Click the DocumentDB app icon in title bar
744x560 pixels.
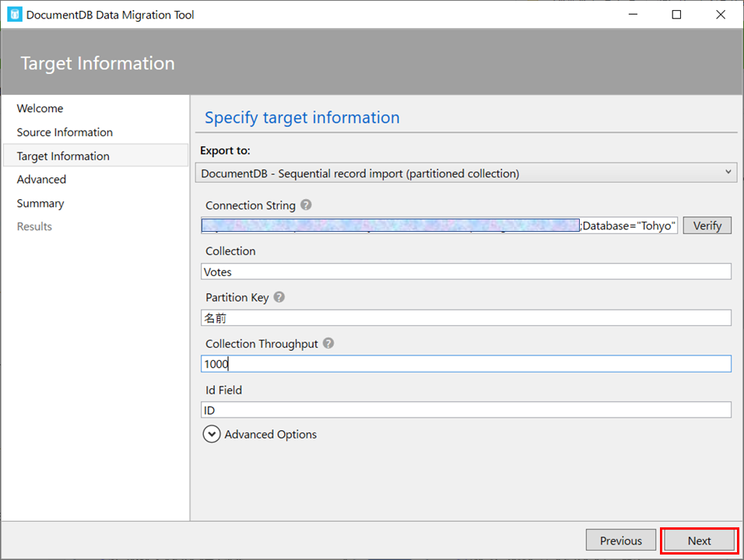point(14,14)
